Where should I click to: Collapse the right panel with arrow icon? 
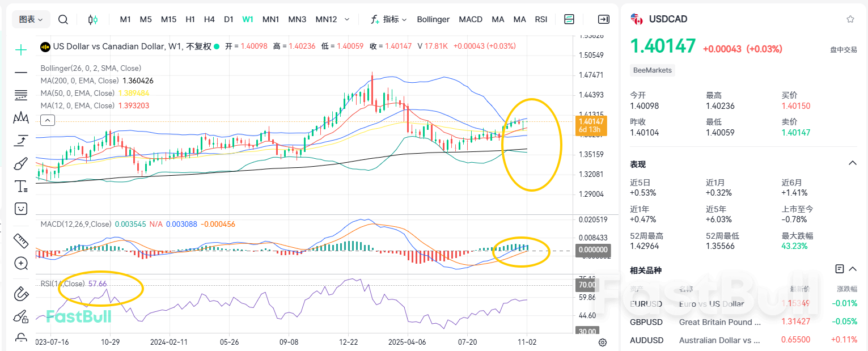(x=603, y=19)
